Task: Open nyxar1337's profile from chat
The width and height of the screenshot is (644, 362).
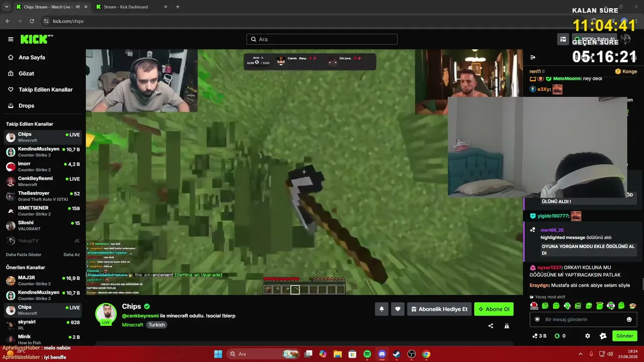Action: [548, 267]
